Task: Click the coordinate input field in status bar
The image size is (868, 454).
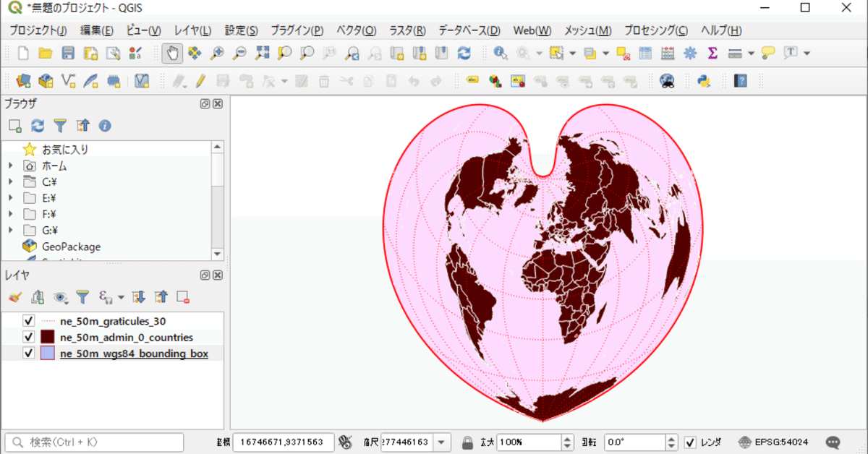Action: [x=284, y=442]
